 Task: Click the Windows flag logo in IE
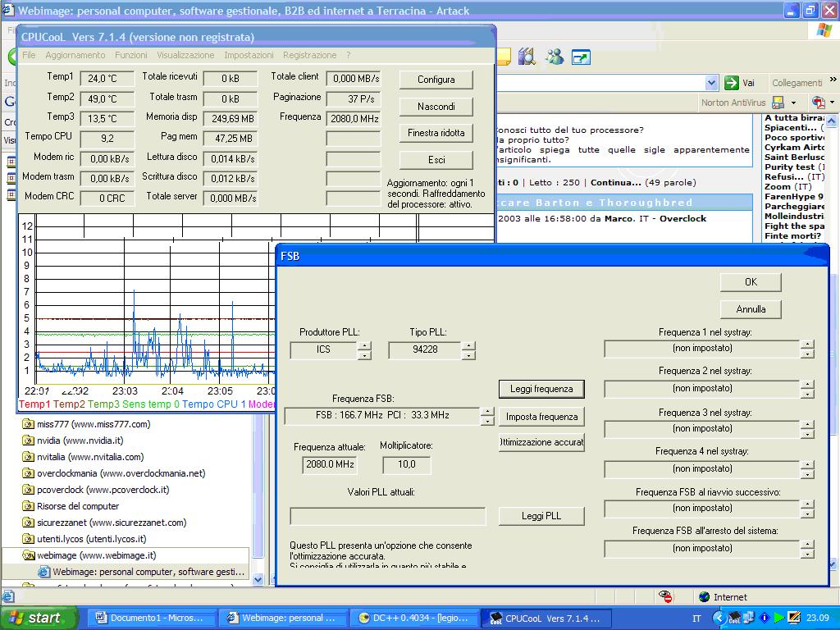pyautogui.click(x=824, y=30)
